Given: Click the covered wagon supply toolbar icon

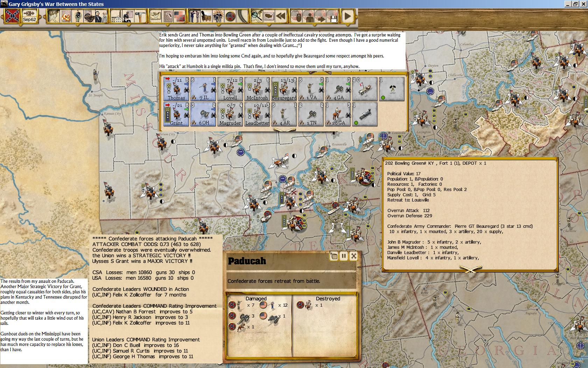Looking at the screenshot, I should [x=206, y=16].
